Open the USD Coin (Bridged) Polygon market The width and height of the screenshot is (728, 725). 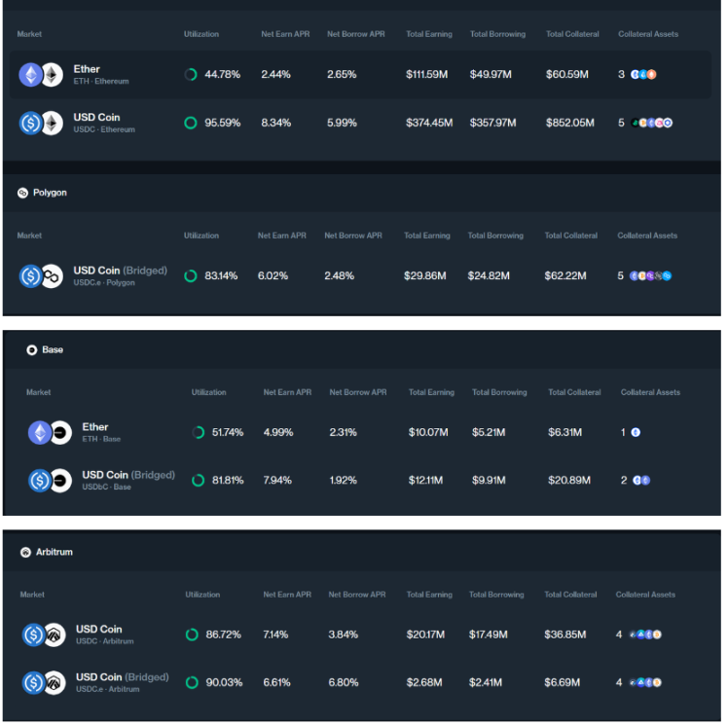click(120, 271)
